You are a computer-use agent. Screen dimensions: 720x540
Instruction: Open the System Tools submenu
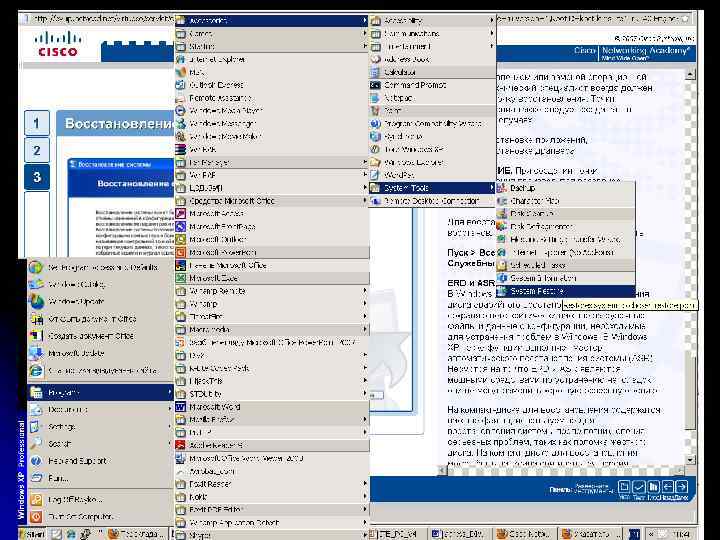(x=433, y=188)
